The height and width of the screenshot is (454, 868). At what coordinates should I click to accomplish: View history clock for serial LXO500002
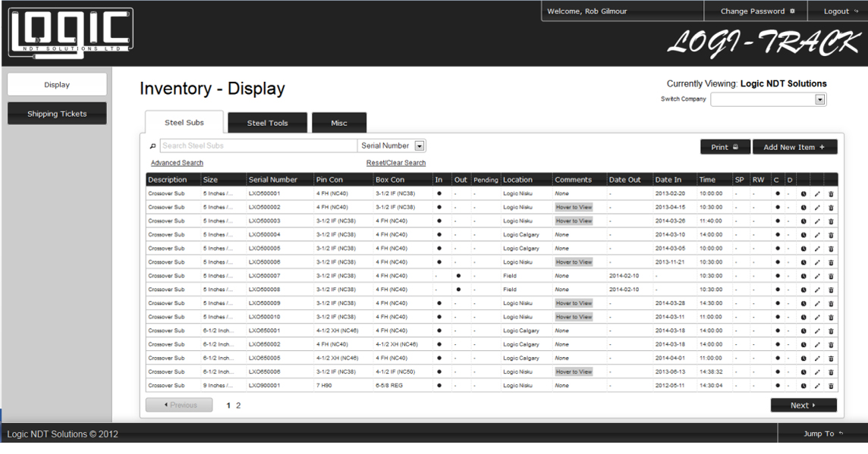tap(804, 208)
